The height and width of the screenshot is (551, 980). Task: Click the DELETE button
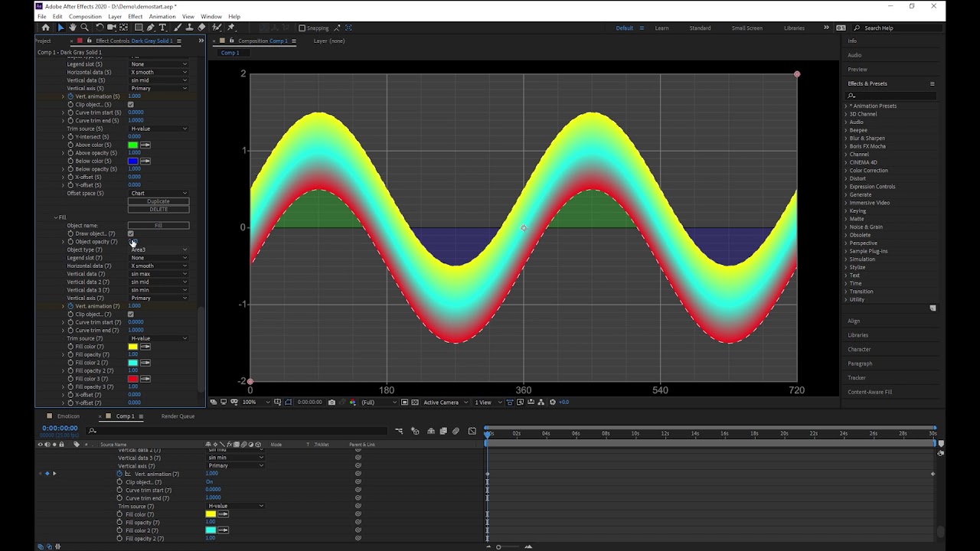(158, 209)
